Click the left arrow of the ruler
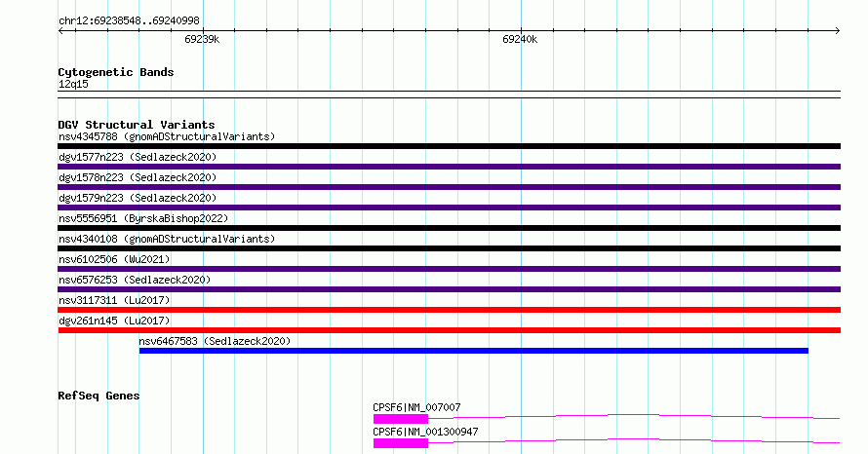Viewport: 868px width, 454px height. pos(60,31)
